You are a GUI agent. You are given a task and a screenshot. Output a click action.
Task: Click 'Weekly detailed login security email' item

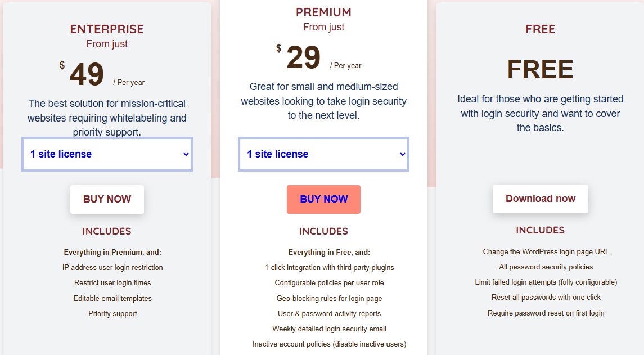(x=329, y=329)
